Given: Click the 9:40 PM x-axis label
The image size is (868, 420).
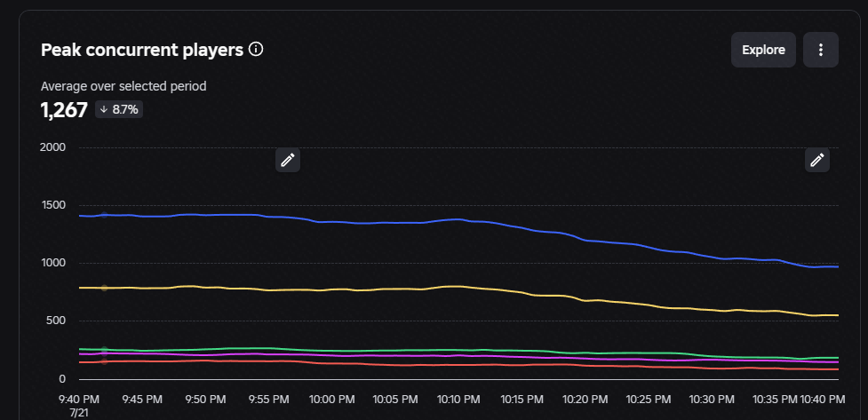Looking at the screenshot, I should [x=78, y=399].
